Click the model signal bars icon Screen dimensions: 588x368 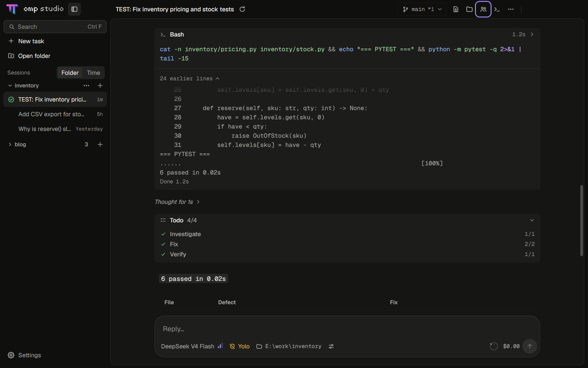220,346
